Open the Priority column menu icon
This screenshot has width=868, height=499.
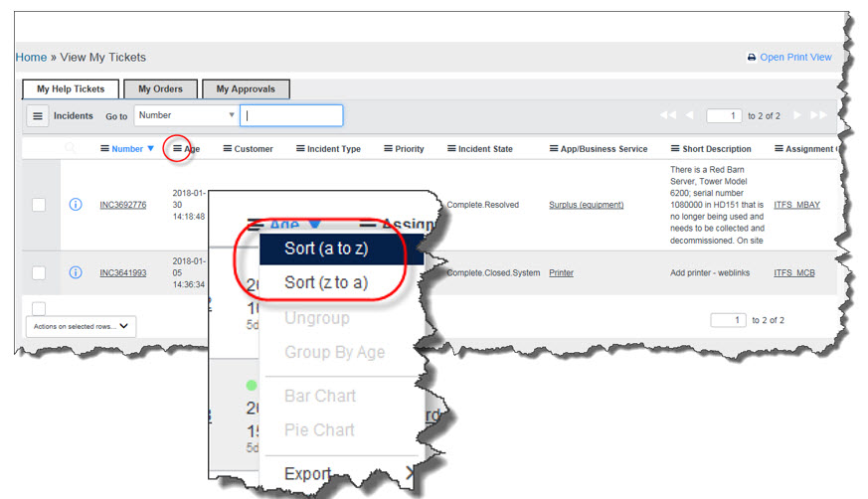click(388, 149)
